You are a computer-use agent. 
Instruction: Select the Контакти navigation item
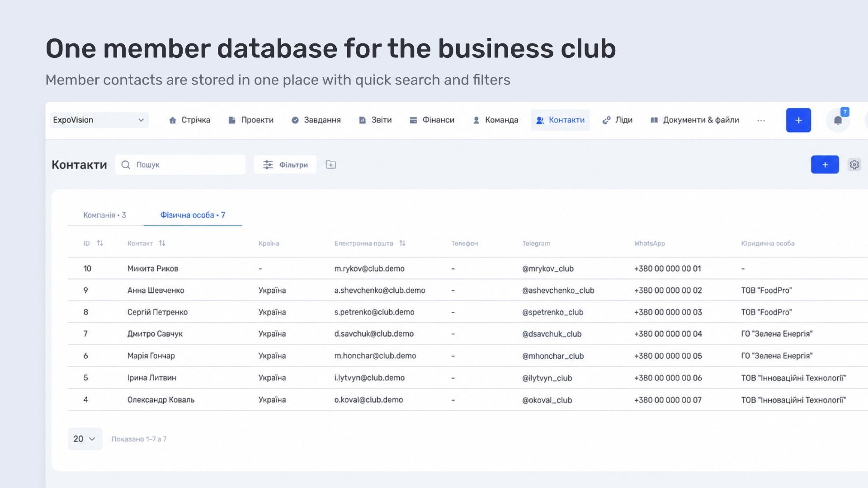coord(560,120)
